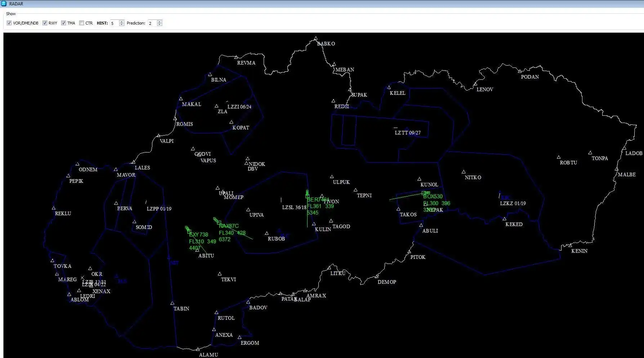The image size is (644, 358).
Task: Disable the TMA boundaries checkbox
Action: click(63, 23)
